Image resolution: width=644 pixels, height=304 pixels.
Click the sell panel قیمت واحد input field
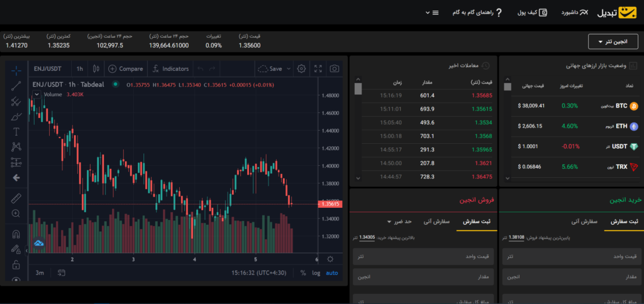tap(425, 256)
